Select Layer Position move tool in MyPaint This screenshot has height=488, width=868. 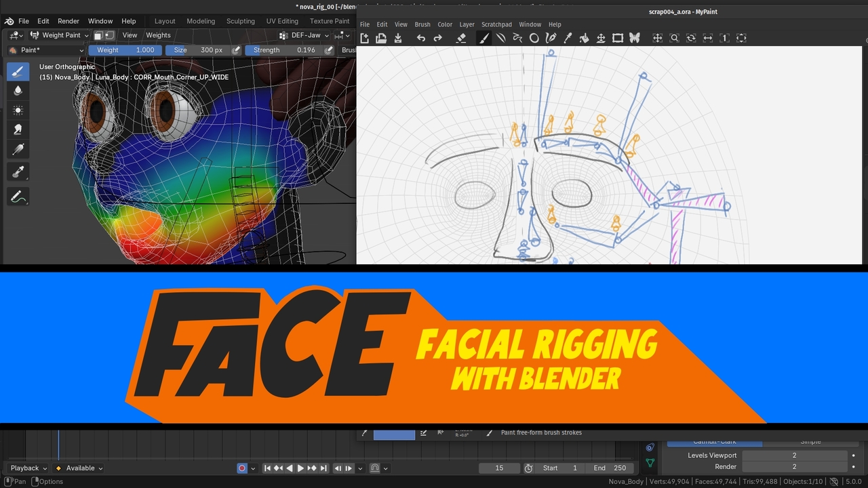601,38
